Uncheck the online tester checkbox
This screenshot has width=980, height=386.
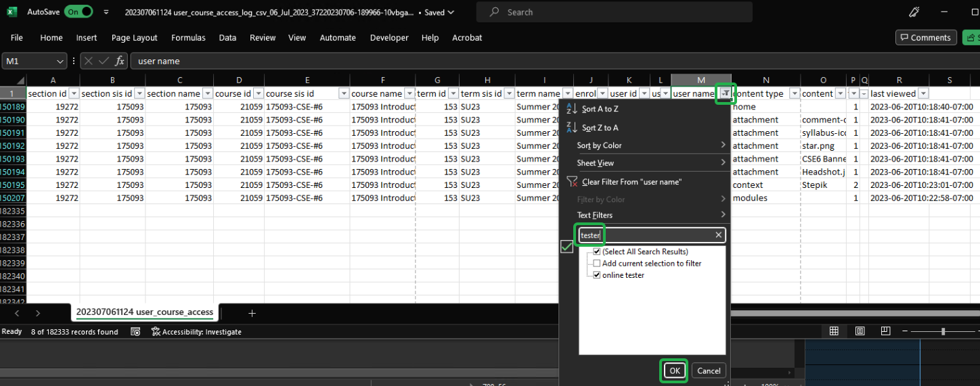(596, 275)
